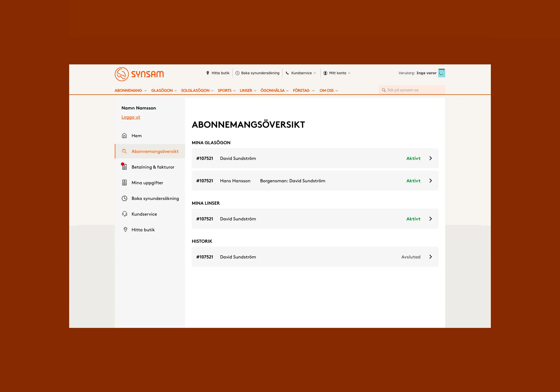The height and width of the screenshot is (392, 560).
Task: Click the Kundservice headset icon in sidebar
Action: point(124,214)
